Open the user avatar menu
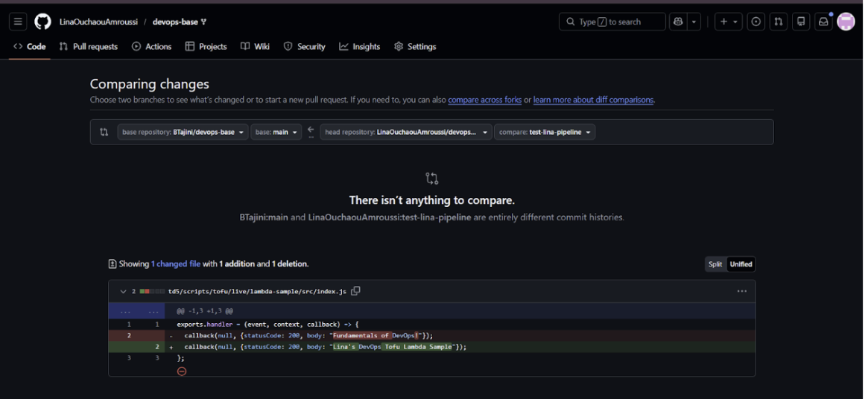The width and height of the screenshot is (868, 399). click(846, 22)
